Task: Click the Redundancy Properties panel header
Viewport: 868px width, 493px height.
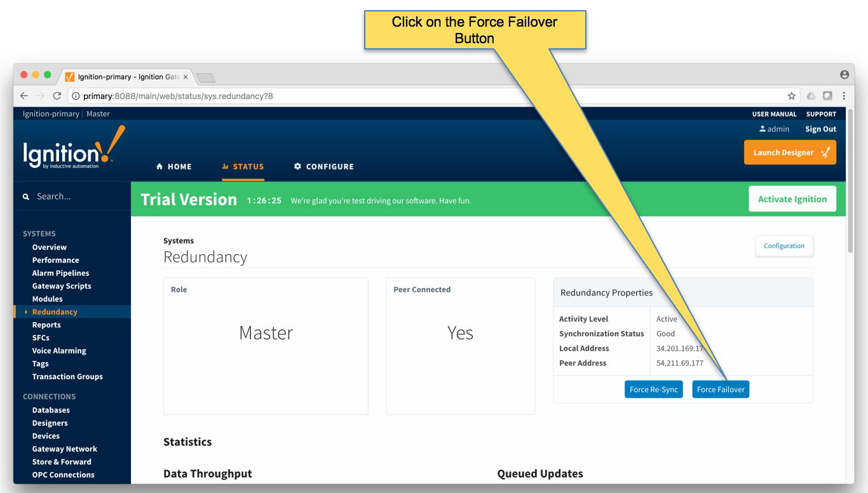Action: pos(683,293)
